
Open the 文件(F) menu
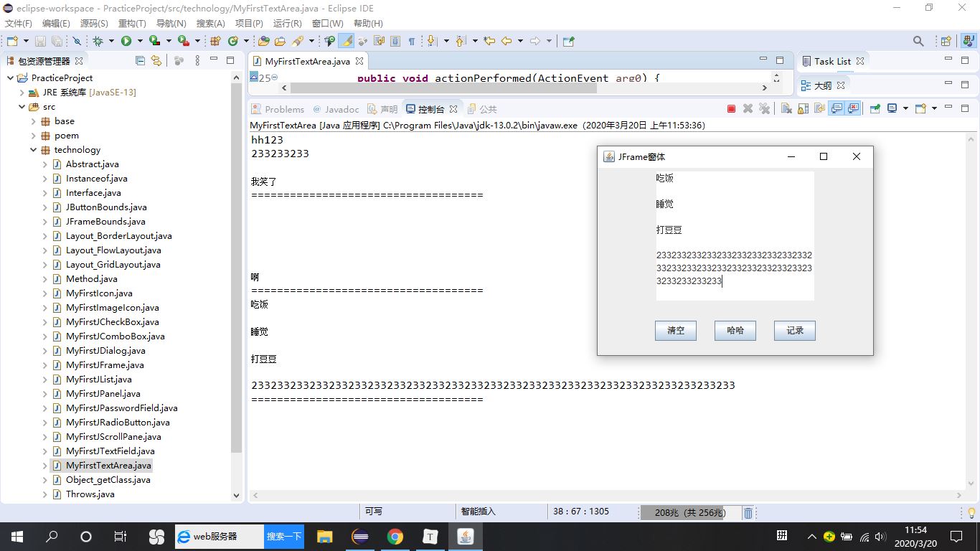click(19, 24)
